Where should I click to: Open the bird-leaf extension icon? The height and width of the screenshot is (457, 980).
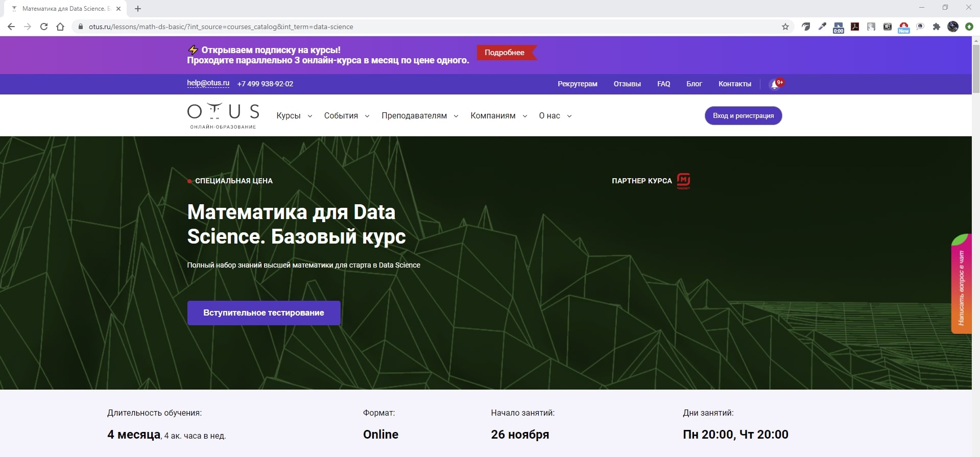point(806,27)
